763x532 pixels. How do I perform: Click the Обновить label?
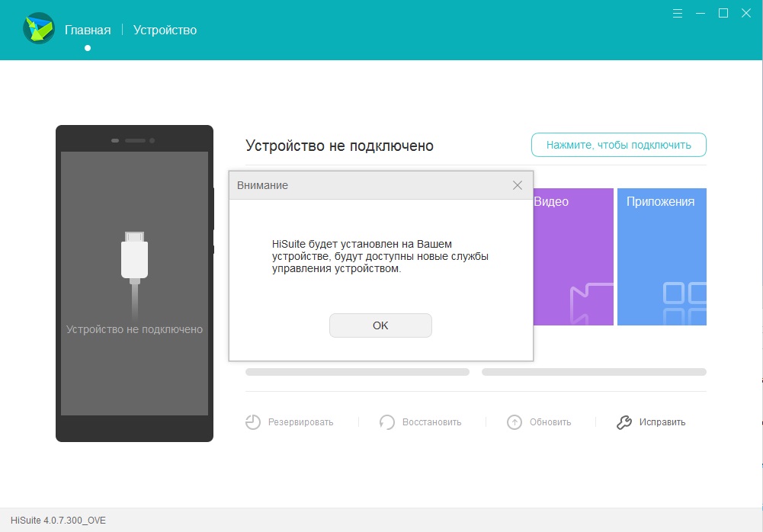[x=550, y=422]
